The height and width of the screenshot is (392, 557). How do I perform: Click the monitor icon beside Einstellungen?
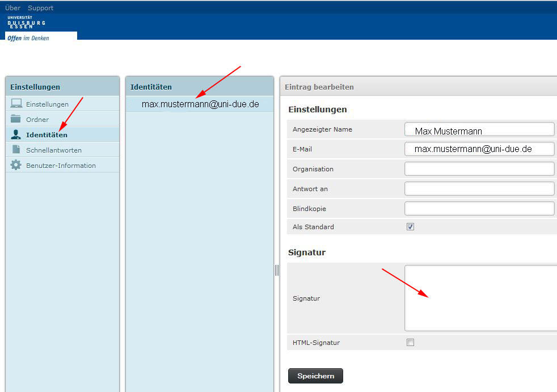pos(16,104)
